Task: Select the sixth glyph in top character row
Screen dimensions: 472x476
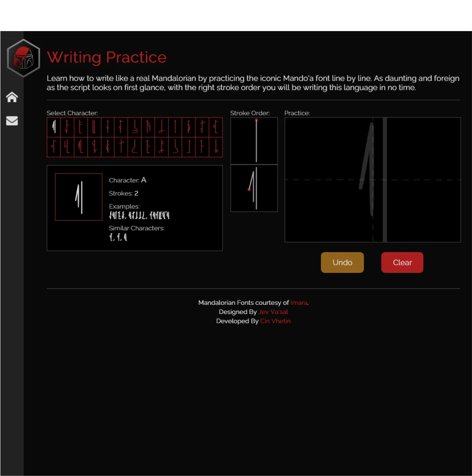Action: (x=121, y=127)
